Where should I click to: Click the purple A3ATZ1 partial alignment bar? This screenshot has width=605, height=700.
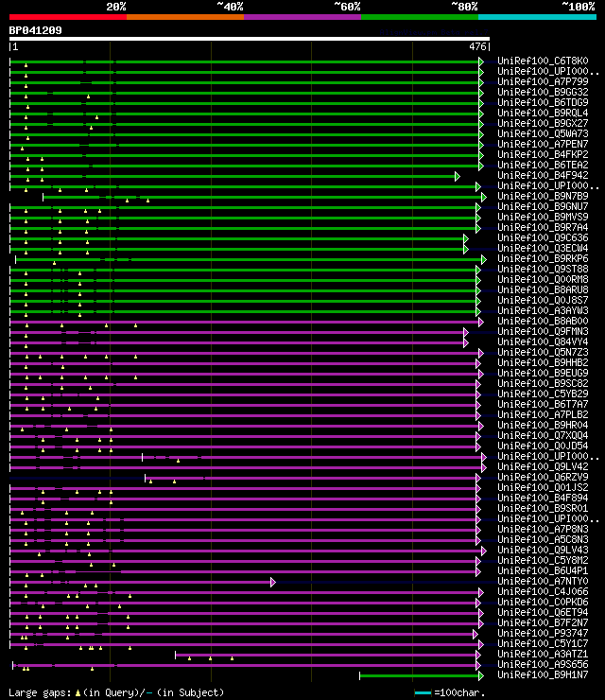(326, 655)
